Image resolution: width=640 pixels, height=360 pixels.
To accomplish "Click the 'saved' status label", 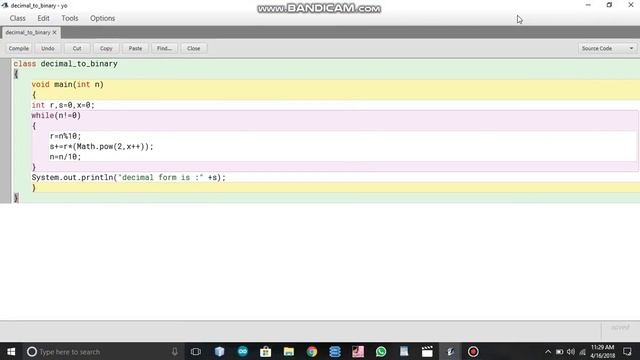I will click(x=620, y=327).
